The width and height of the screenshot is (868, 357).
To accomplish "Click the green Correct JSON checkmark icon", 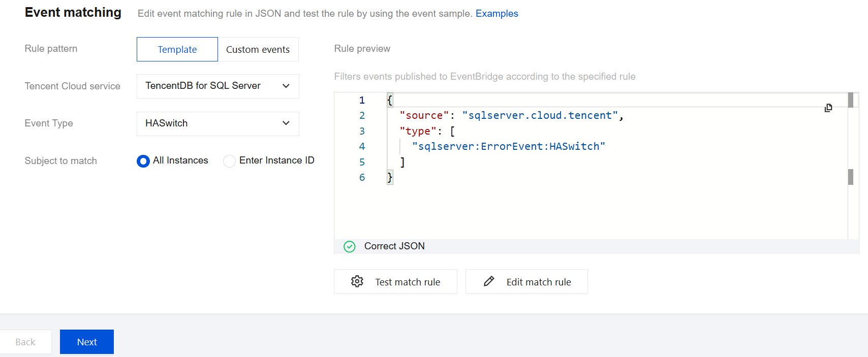I will pyautogui.click(x=350, y=246).
